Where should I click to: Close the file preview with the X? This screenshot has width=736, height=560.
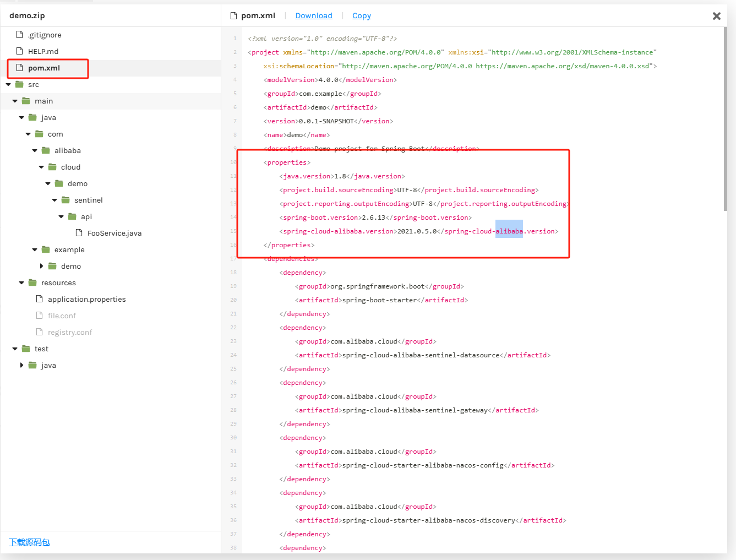tap(717, 16)
